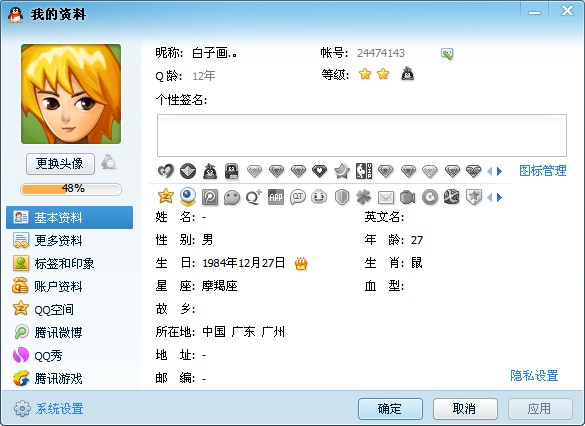Click the gray heart icon in the upper icon row
Screen dimensions: 585x426
(166, 171)
